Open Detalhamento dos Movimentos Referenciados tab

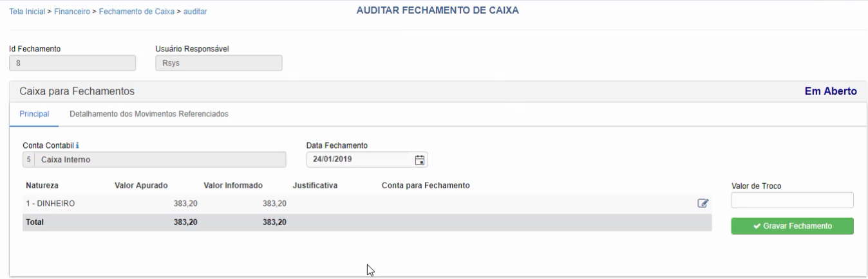tap(149, 114)
